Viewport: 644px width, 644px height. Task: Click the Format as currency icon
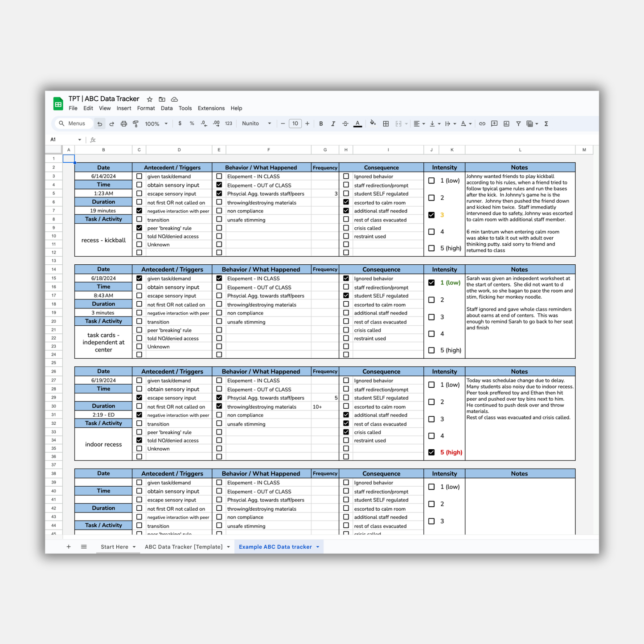(180, 123)
